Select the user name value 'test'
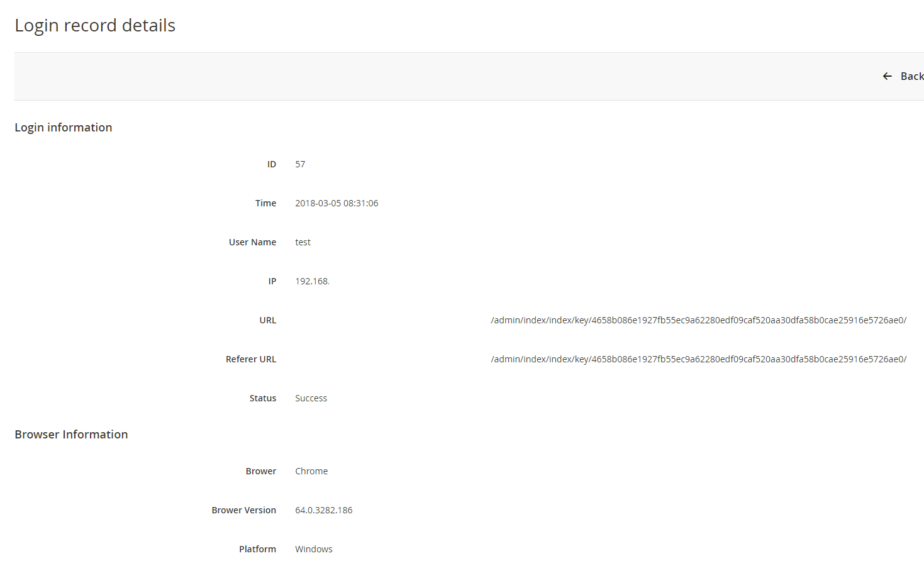This screenshot has height=563, width=924. click(303, 242)
